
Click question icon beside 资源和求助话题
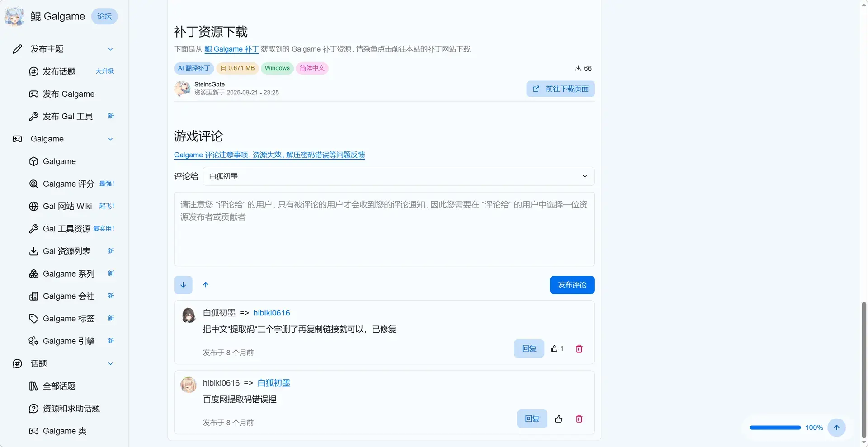[33, 409]
